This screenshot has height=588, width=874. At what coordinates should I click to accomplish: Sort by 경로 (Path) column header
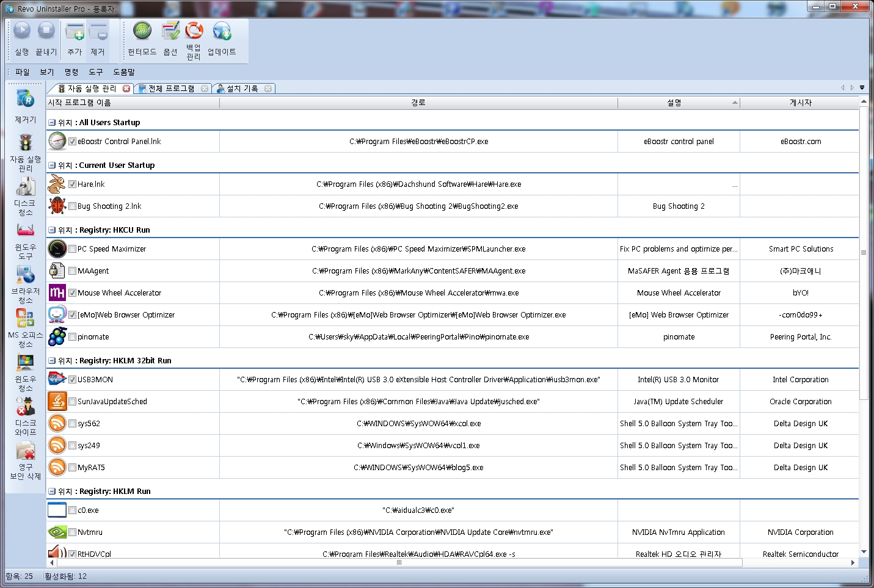[x=418, y=103]
